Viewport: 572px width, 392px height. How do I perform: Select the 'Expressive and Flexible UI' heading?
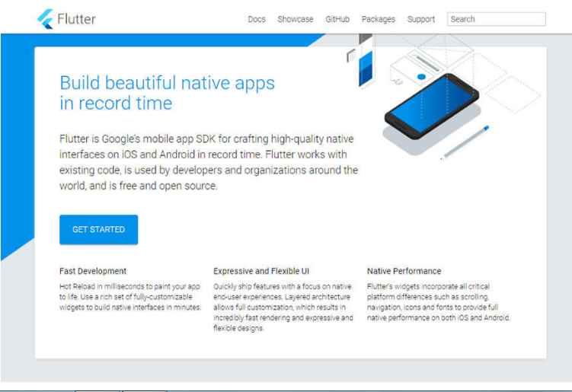pos(260,271)
